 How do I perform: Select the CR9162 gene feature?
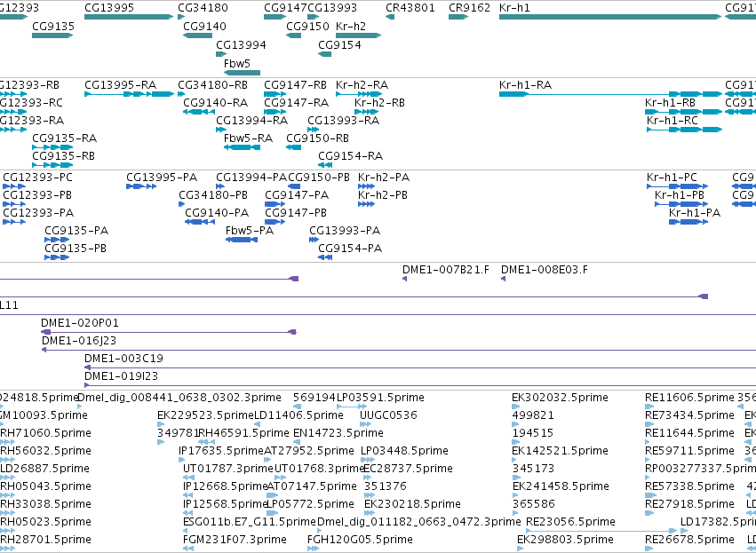click(x=458, y=17)
